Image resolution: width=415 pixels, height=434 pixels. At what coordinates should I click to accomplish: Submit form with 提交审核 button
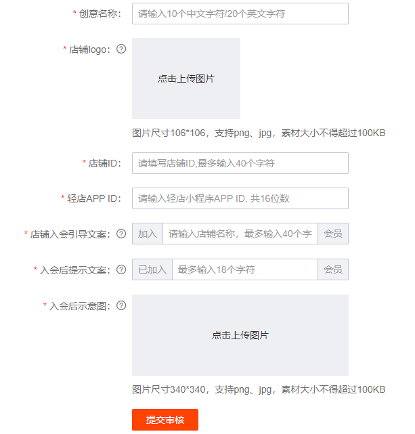click(x=165, y=420)
